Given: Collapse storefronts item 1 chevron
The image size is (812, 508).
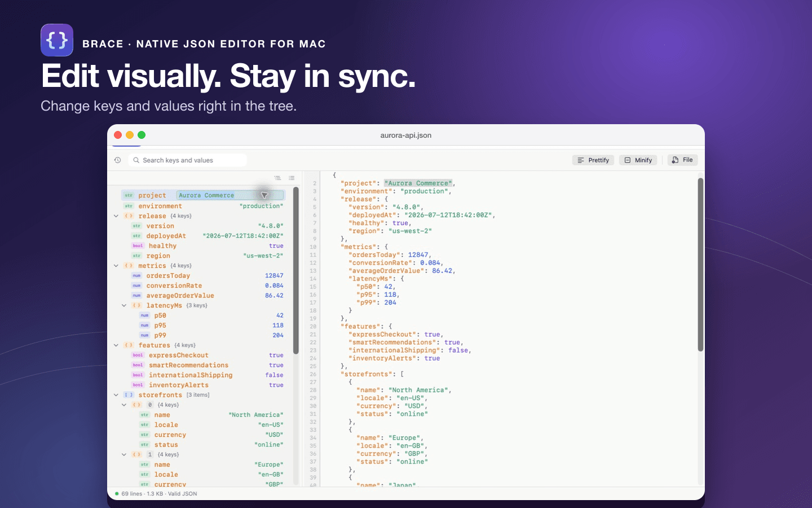Looking at the screenshot, I should [x=124, y=454].
